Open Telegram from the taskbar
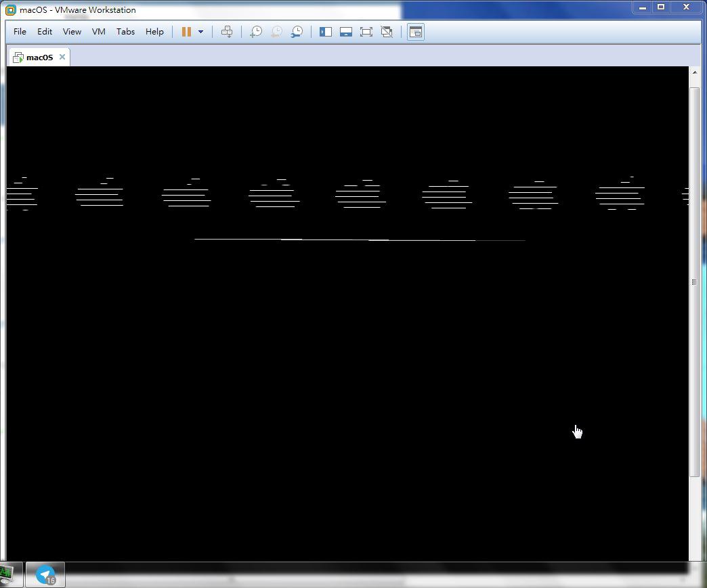The width and height of the screenshot is (707, 588). 45,575
